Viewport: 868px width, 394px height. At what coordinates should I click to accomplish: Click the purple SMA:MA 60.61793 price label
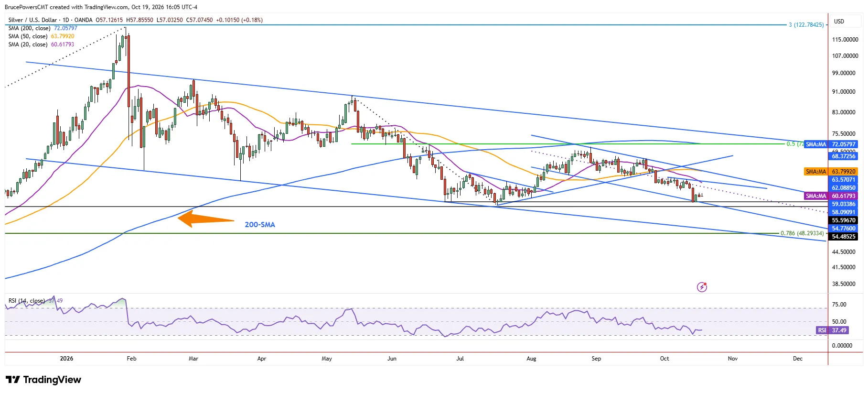[x=831, y=196]
